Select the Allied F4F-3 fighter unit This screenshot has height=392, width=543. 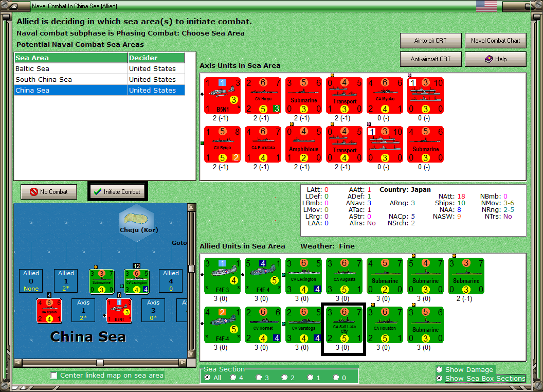pos(222,276)
